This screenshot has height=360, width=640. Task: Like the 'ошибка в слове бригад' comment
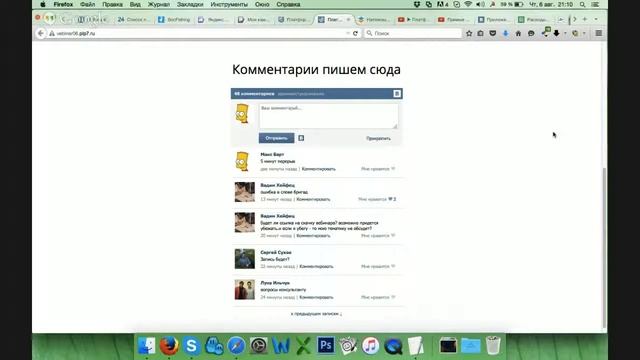tap(377, 199)
